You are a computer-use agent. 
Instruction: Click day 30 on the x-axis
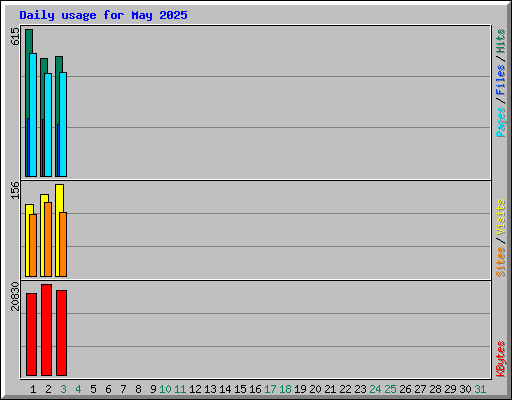(465, 389)
